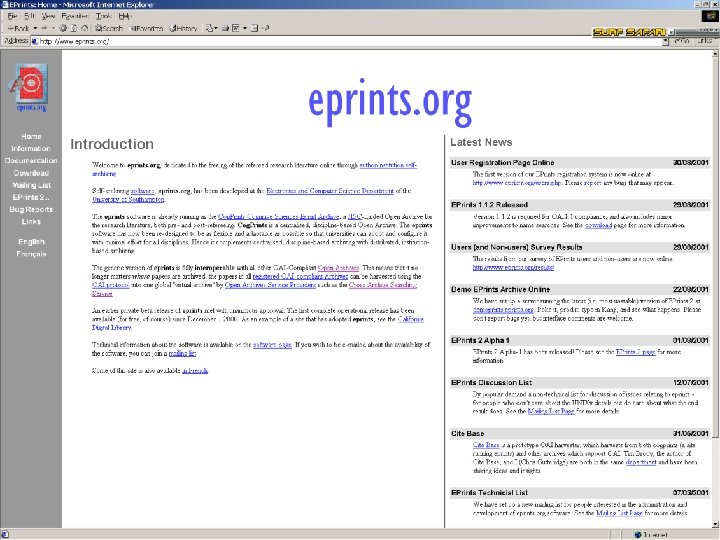Image resolution: width=720 pixels, height=540 pixels.
Task: Open Documentation in the sidebar
Action: [31, 161]
